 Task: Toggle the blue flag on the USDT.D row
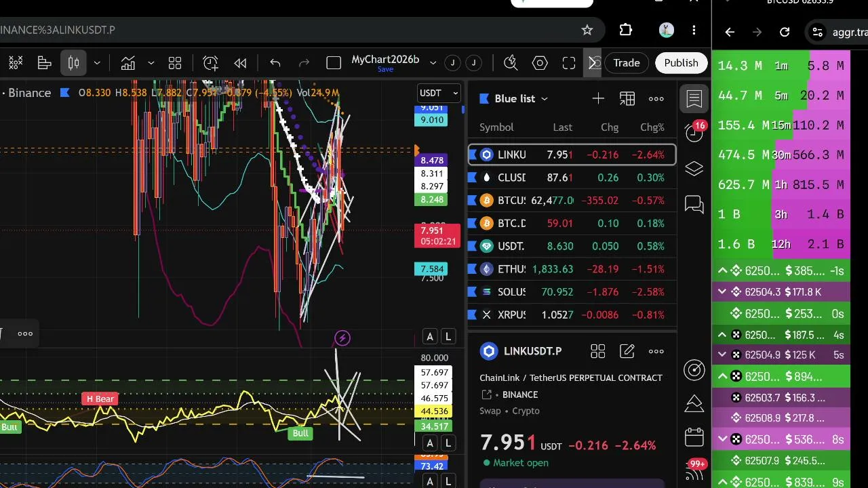pyautogui.click(x=473, y=246)
